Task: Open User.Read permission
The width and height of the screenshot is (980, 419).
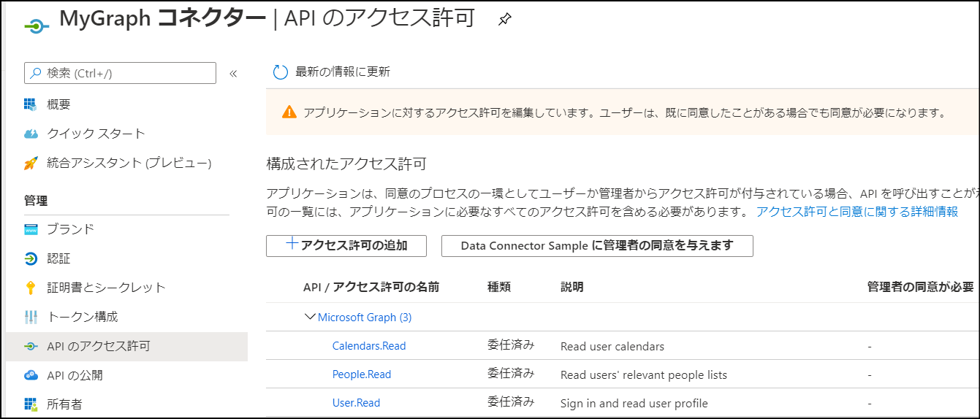Action: (356, 403)
